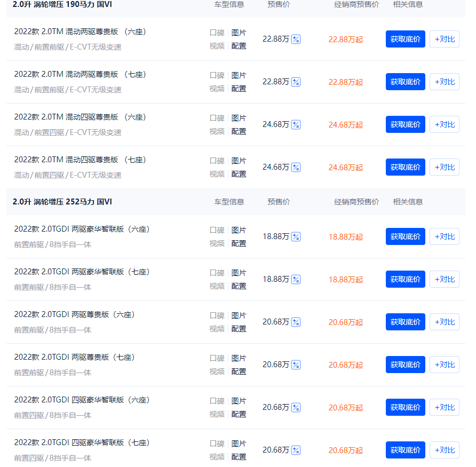Open 配置 for 两驱尊贵版 六座
Image resolution: width=476 pixels, height=467 pixels.
pos(239,329)
